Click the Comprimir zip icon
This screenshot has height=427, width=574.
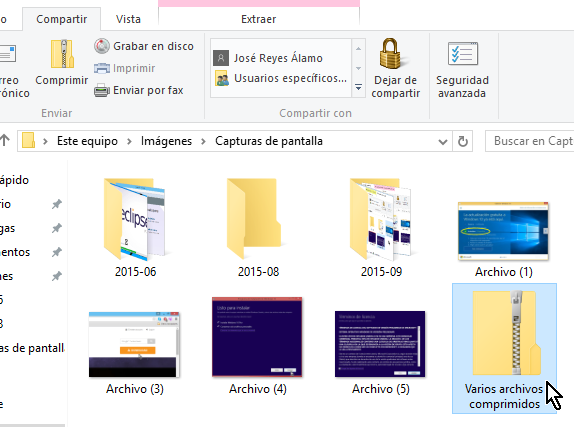point(62,54)
